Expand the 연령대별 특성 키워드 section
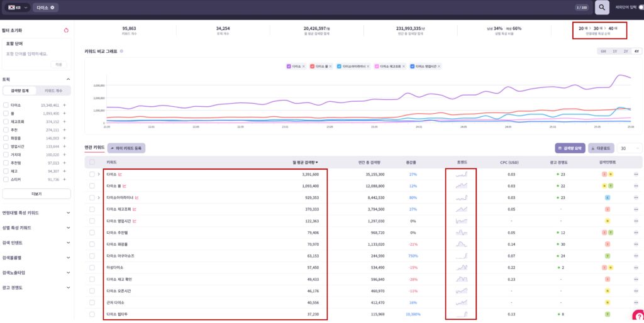Screen dimensions: 644x323 point(36,212)
